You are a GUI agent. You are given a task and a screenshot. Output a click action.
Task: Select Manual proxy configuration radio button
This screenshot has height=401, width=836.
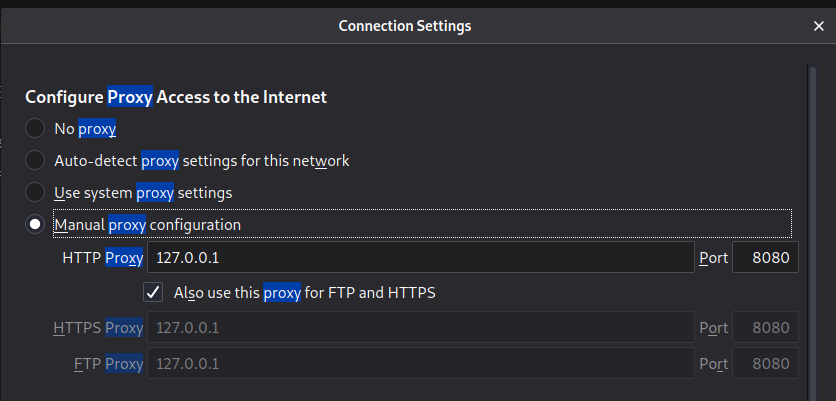(x=35, y=225)
